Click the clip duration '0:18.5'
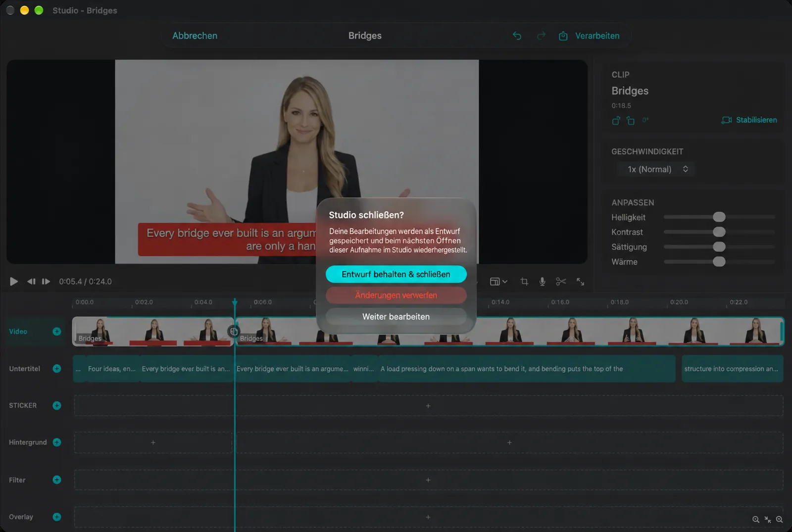The width and height of the screenshot is (792, 532). tap(621, 105)
